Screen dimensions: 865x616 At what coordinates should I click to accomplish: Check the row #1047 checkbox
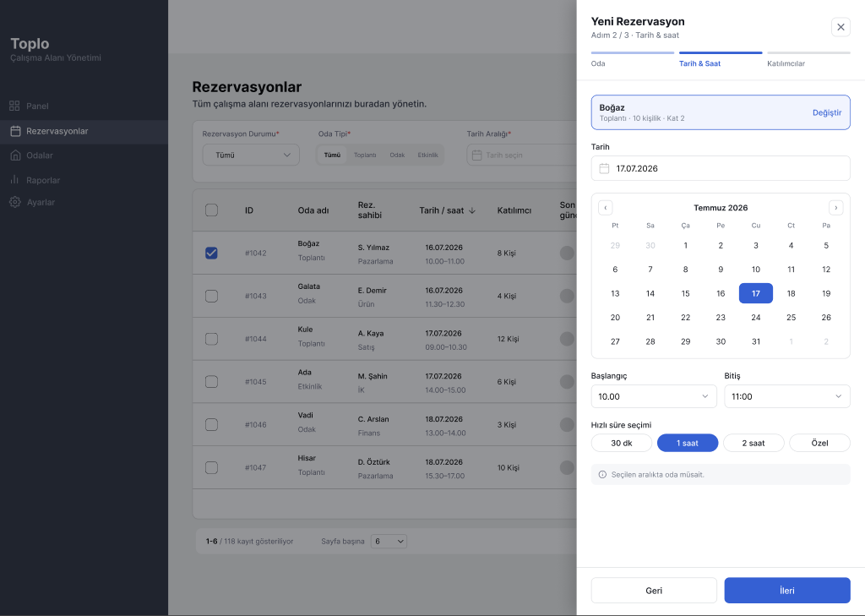coord(211,467)
